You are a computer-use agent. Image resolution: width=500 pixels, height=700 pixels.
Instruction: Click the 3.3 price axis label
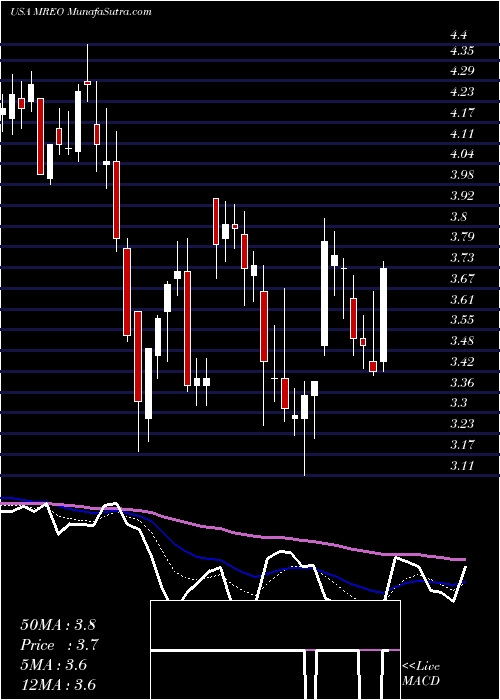tap(458, 403)
